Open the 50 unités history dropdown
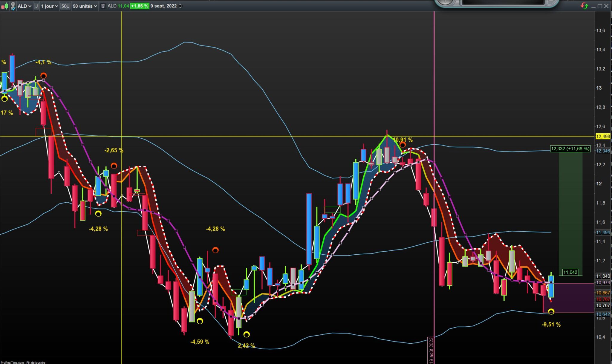612x364 pixels. pyautogui.click(x=85, y=6)
